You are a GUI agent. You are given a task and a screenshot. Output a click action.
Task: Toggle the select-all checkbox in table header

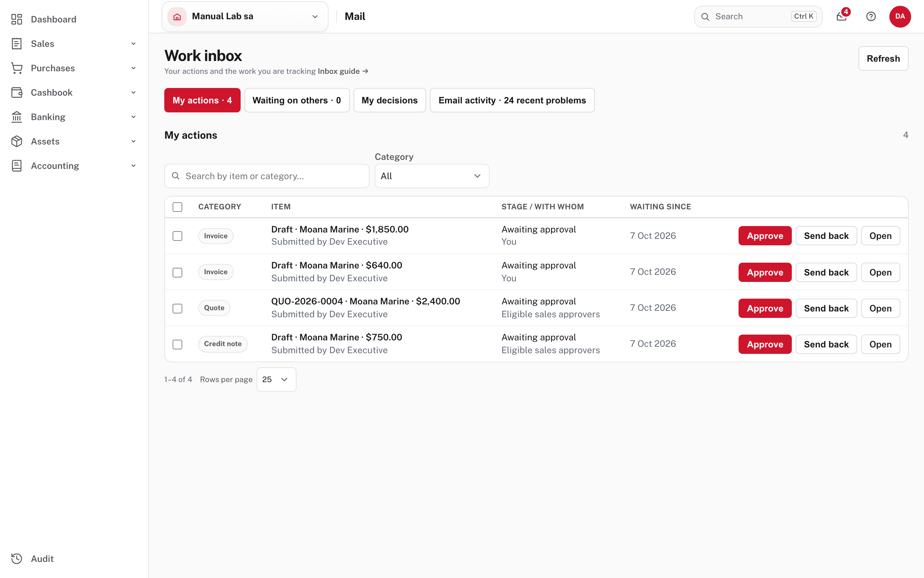tap(177, 207)
